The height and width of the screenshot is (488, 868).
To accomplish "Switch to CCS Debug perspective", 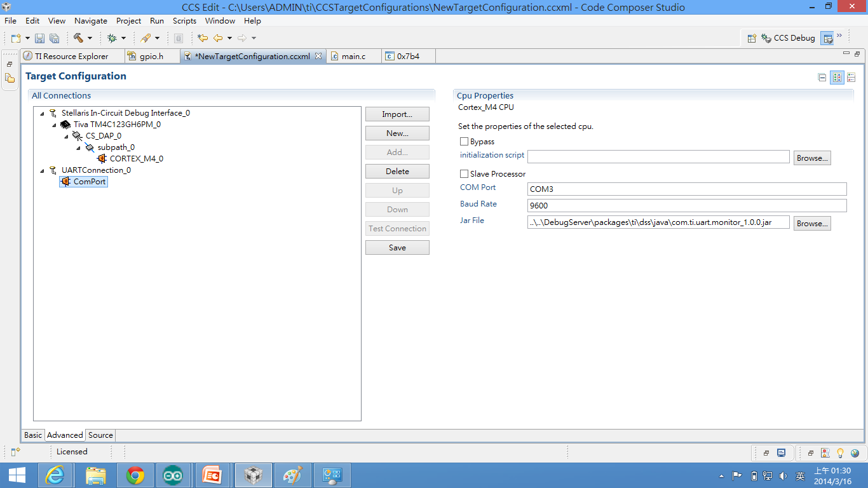I will pyautogui.click(x=788, y=38).
